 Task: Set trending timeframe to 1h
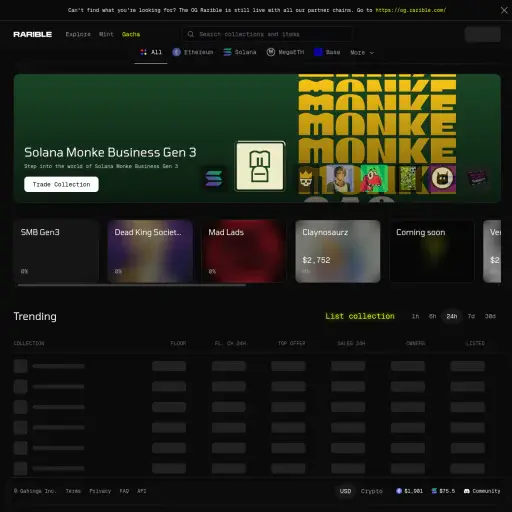coord(415,316)
